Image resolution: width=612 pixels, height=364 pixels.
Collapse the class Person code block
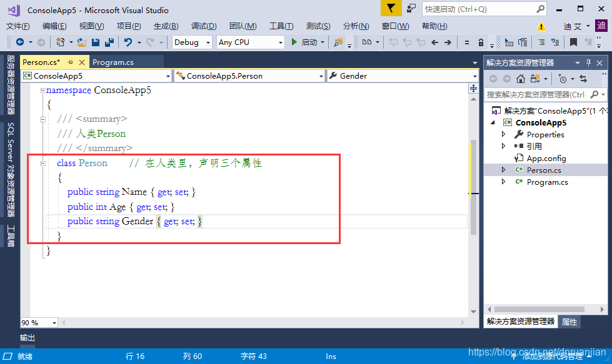[43, 164]
